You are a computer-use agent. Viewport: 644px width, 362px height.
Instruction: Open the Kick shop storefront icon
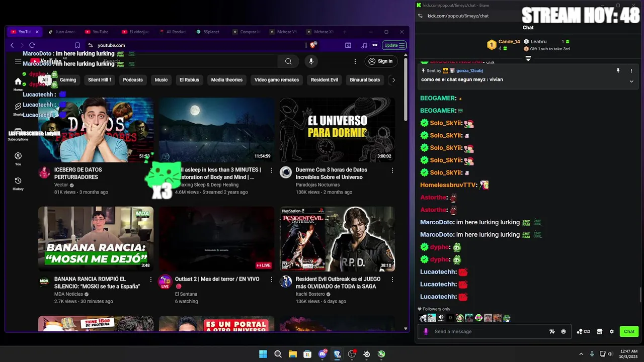tap(600, 331)
